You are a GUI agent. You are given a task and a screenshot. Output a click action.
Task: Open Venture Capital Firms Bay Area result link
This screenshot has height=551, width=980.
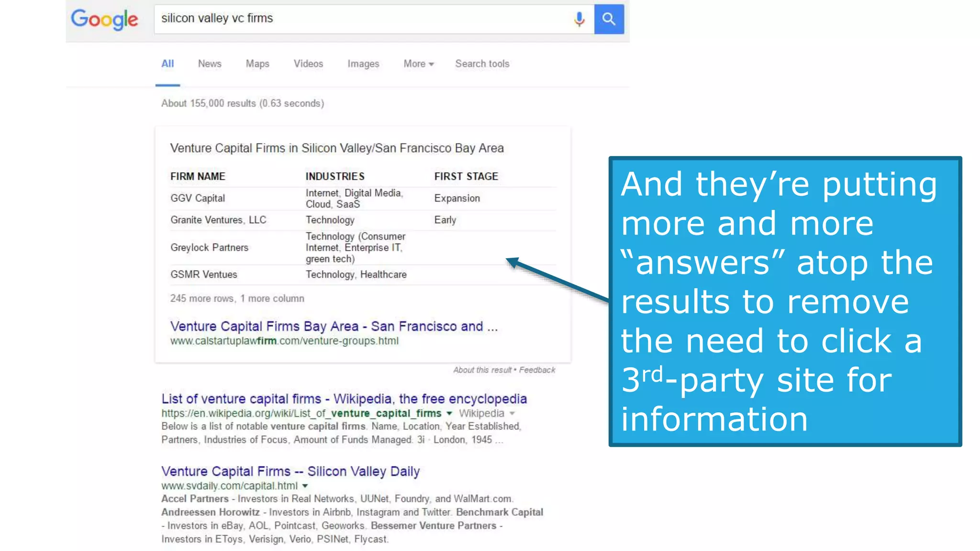click(334, 326)
